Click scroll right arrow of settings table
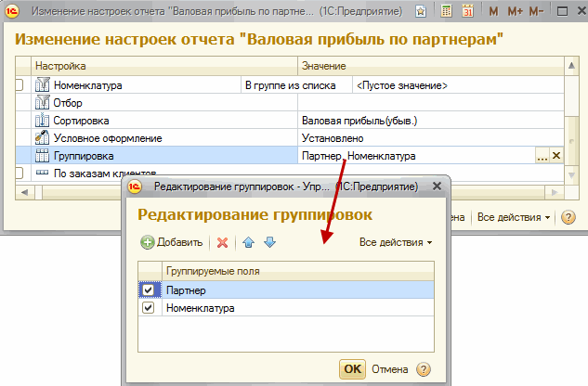Image resolution: width=588 pixels, height=386 pixels. pyautogui.click(x=555, y=193)
